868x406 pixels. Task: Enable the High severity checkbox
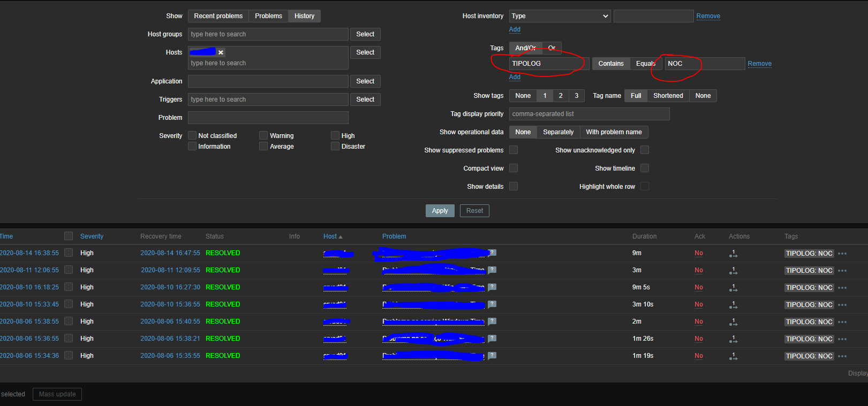coord(335,136)
